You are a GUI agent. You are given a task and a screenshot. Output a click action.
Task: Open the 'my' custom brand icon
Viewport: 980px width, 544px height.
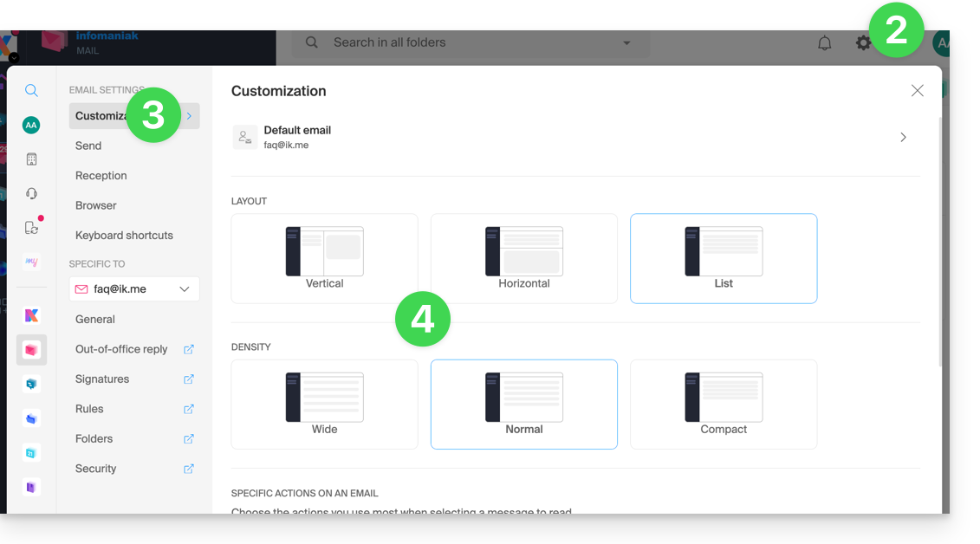[31, 262]
